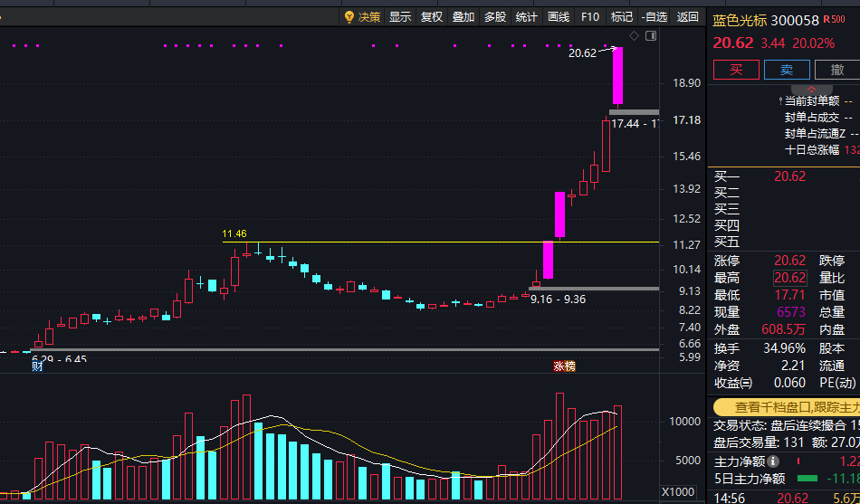
Task: Click the info icon next to 主力净额
Action: coord(773,461)
